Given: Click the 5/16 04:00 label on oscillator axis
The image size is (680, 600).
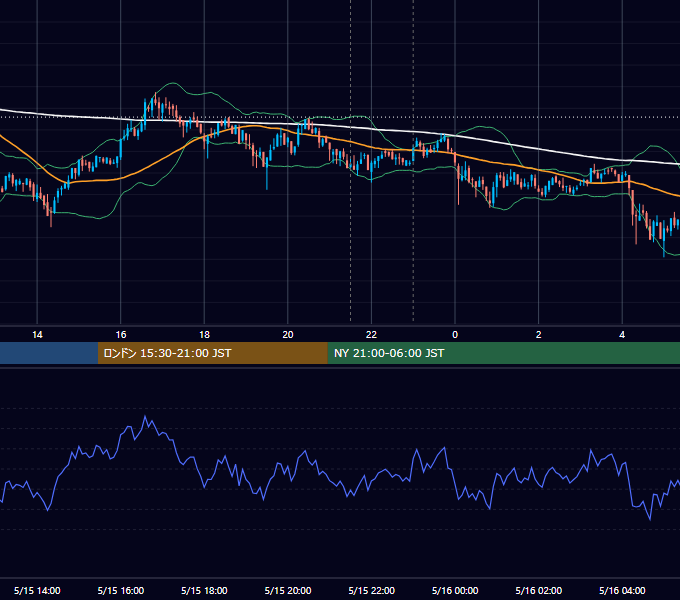Looking at the screenshot, I should point(622,590).
